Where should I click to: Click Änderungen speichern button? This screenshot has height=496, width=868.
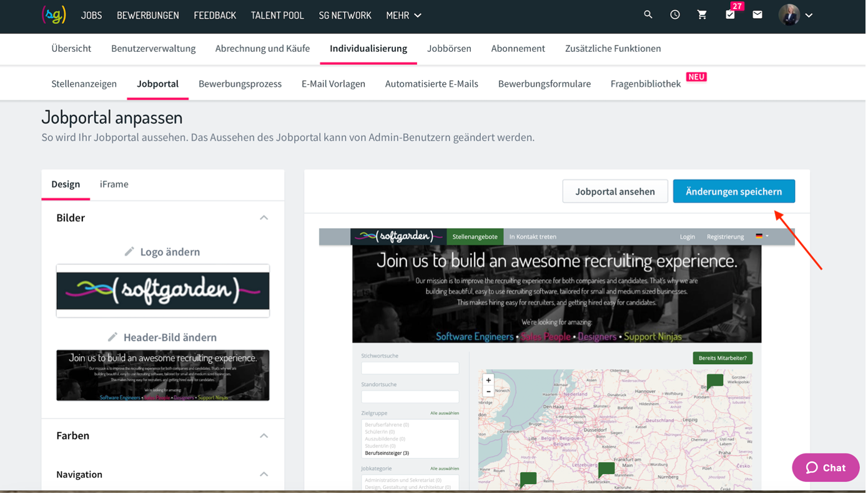(736, 192)
